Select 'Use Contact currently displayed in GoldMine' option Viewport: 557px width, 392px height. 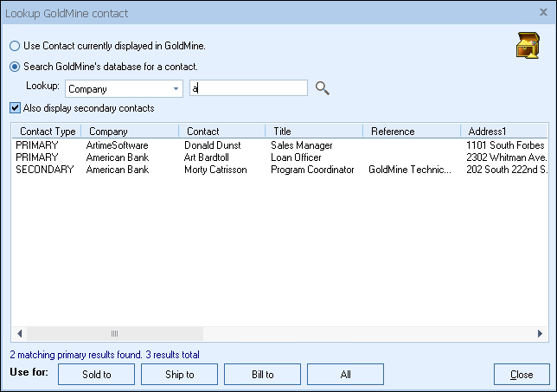15,46
